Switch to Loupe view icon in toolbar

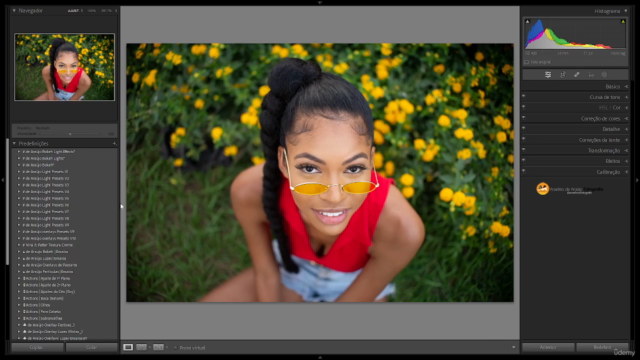[x=128, y=347]
